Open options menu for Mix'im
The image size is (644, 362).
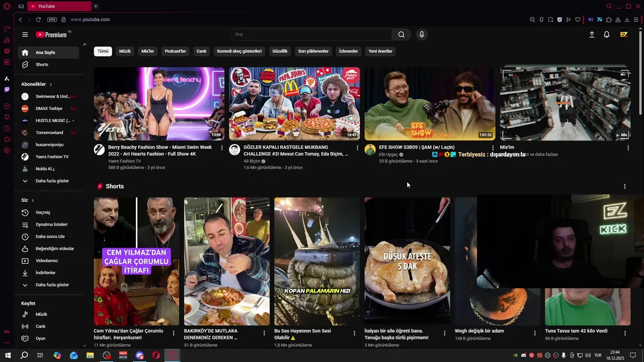(x=628, y=148)
